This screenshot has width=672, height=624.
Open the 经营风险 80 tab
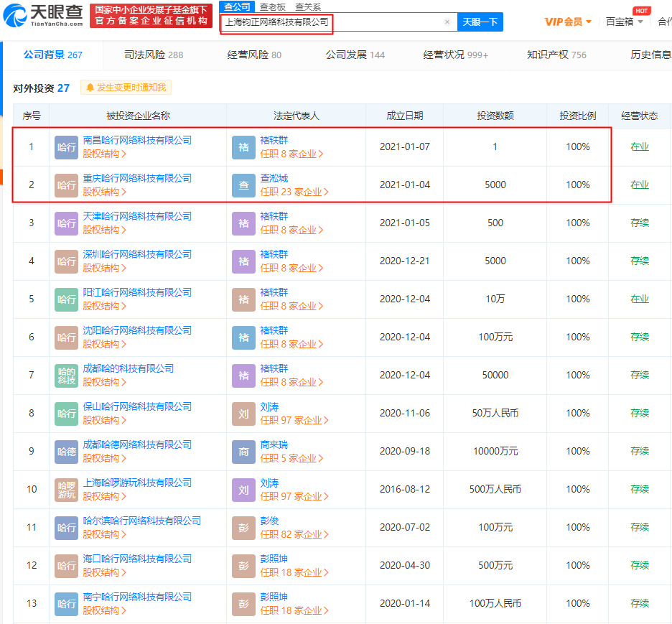(254, 55)
